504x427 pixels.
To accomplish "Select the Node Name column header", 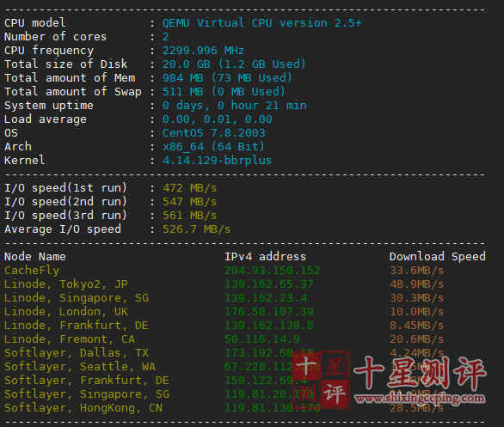I will point(35,257).
